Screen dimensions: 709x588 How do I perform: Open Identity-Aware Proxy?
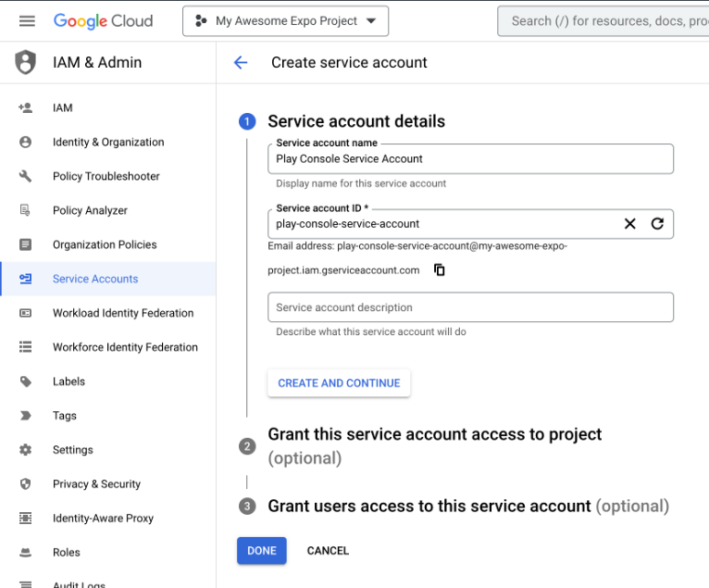pos(103,518)
